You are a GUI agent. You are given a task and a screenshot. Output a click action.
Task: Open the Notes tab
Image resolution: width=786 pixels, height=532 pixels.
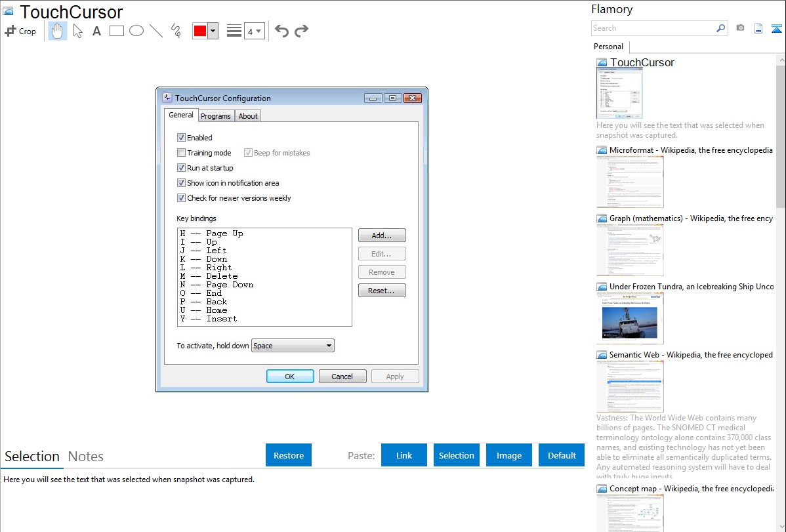(x=86, y=457)
